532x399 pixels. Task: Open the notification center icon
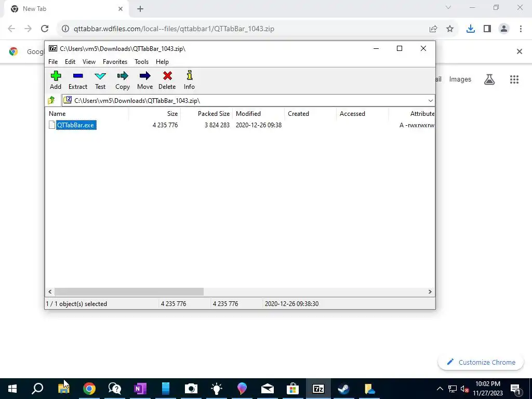click(515, 389)
